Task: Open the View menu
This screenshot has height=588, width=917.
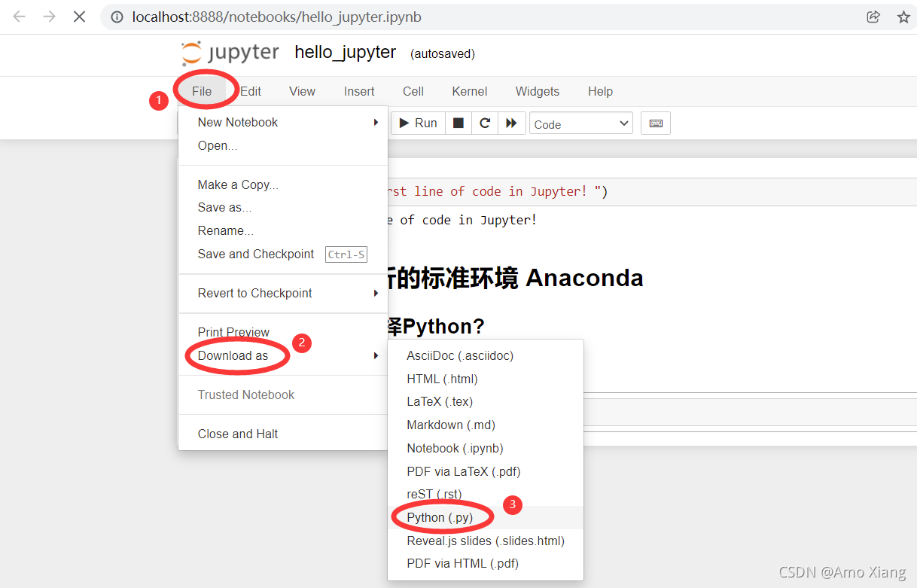Action: [x=302, y=91]
